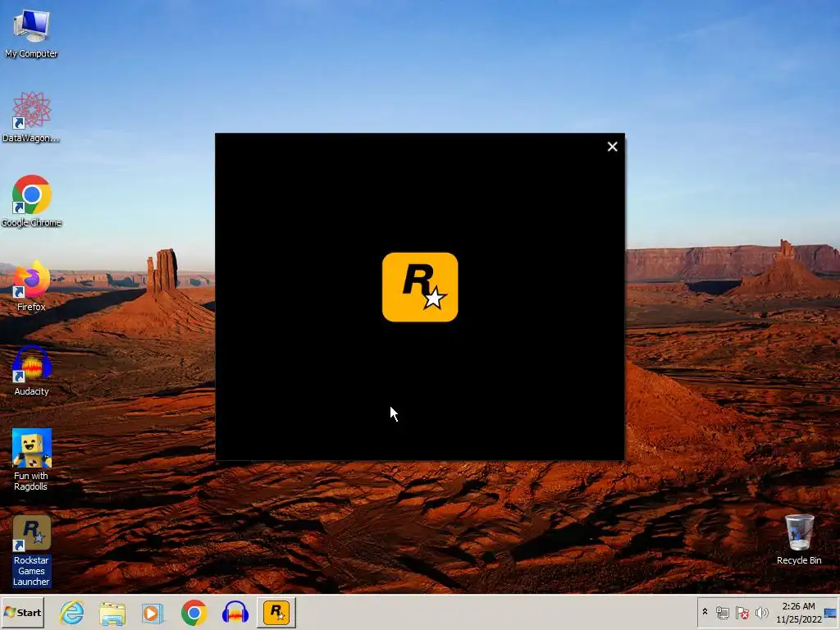Click the Rockstar logo in the splash window
This screenshot has height=630, width=840.
(x=420, y=287)
